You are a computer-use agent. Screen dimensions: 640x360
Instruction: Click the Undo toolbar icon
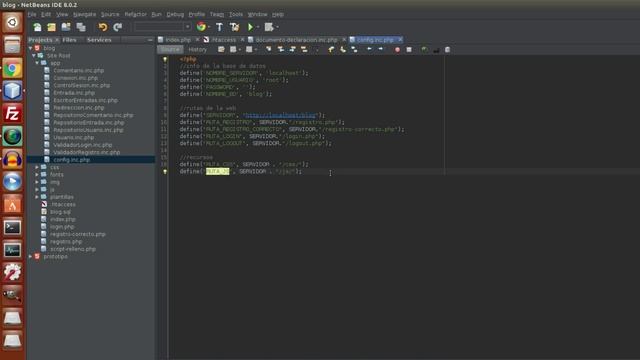click(x=103, y=27)
